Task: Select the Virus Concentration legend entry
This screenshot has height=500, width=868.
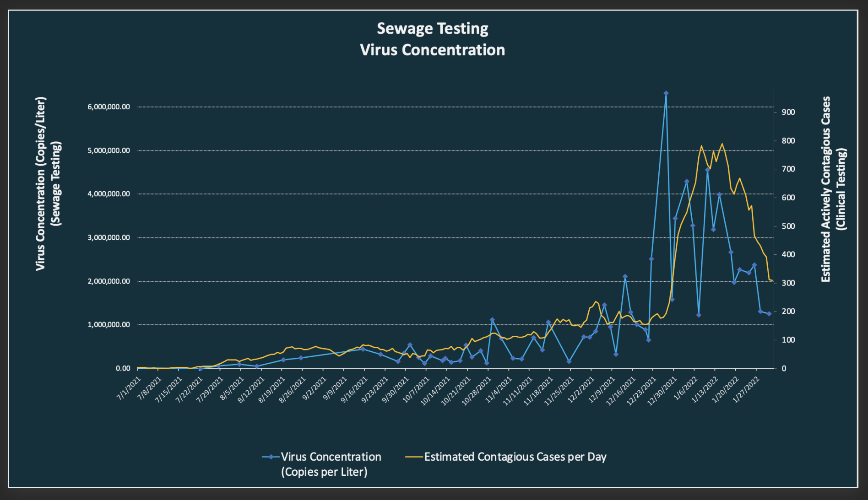Action: (331, 463)
